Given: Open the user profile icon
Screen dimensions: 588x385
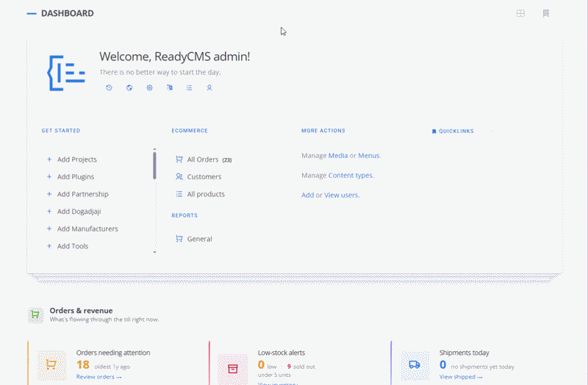Looking at the screenshot, I should [x=209, y=87].
